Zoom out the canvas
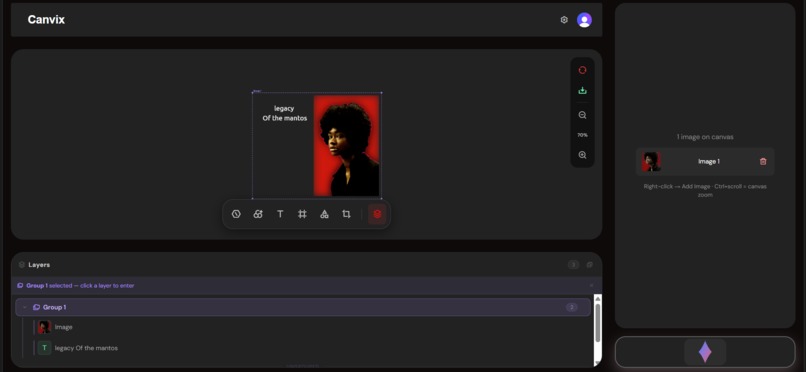 [582, 115]
